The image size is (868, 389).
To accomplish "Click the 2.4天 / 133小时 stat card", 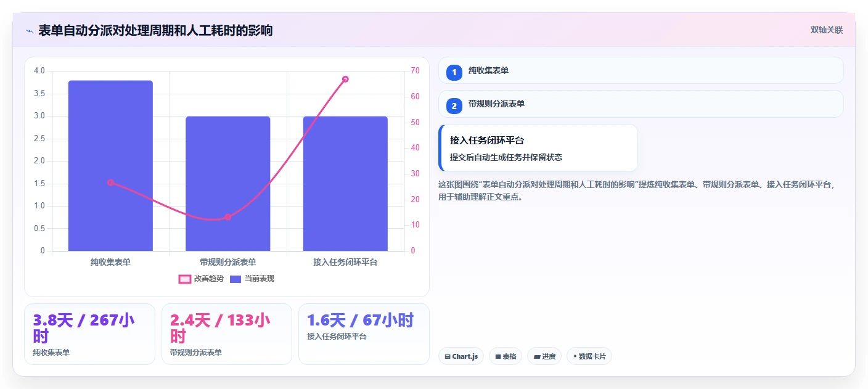I will [x=226, y=334].
